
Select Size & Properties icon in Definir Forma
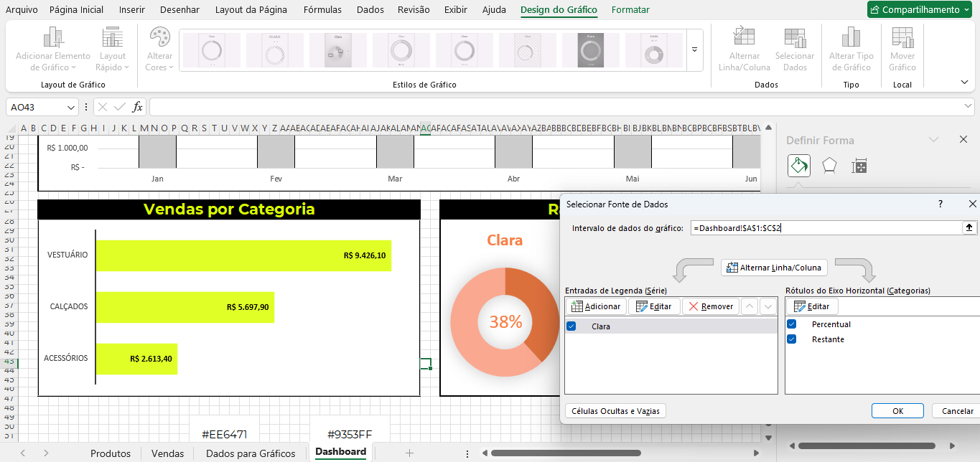859,166
